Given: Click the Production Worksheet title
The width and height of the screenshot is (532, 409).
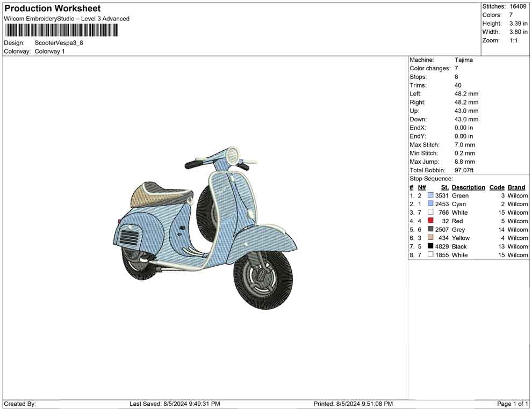Looking at the screenshot, I should coord(53,9).
